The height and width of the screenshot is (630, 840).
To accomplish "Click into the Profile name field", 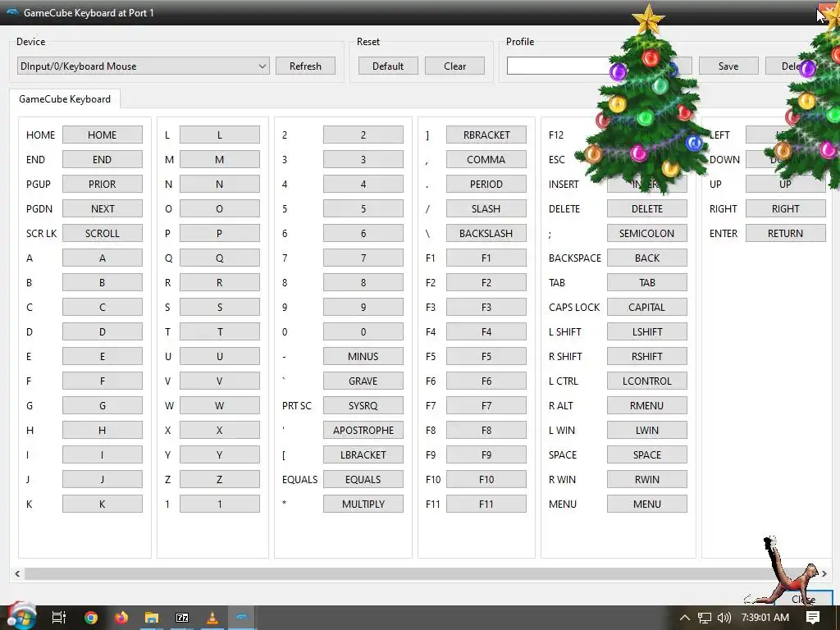I will (x=557, y=66).
